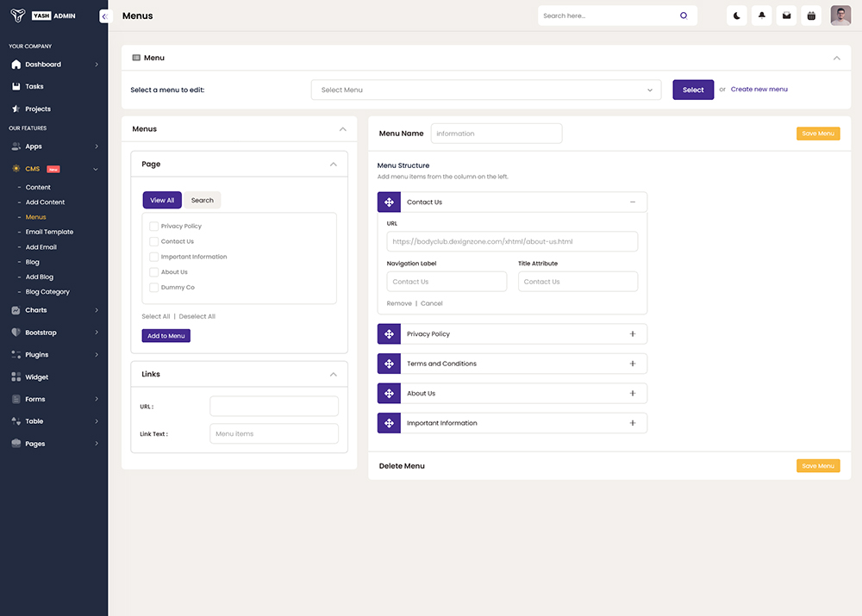Switch to the Search tab
This screenshot has width=862, height=616.
tap(203, 200)
